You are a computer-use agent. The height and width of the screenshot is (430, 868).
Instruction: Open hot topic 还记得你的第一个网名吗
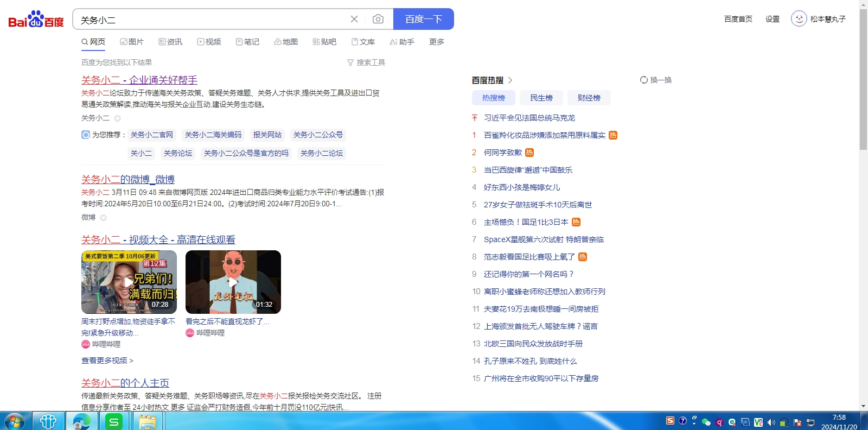point(528,274)
